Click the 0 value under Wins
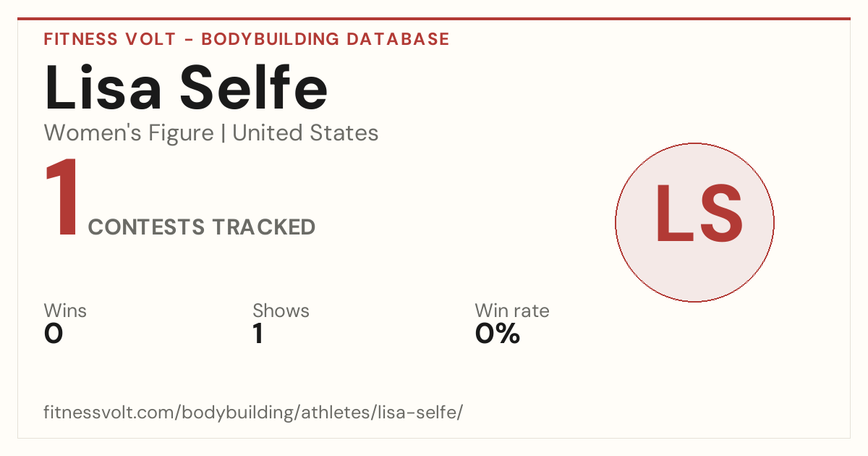 point(54,334)
